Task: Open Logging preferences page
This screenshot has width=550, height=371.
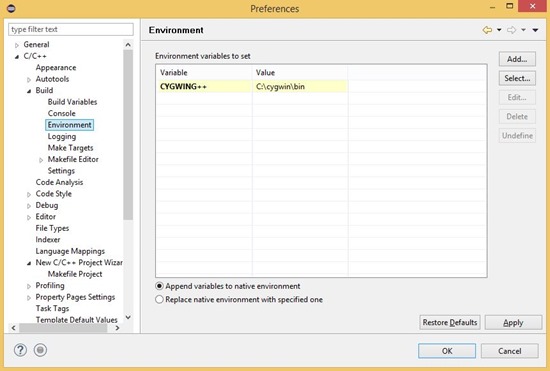Action: point(62,136)
